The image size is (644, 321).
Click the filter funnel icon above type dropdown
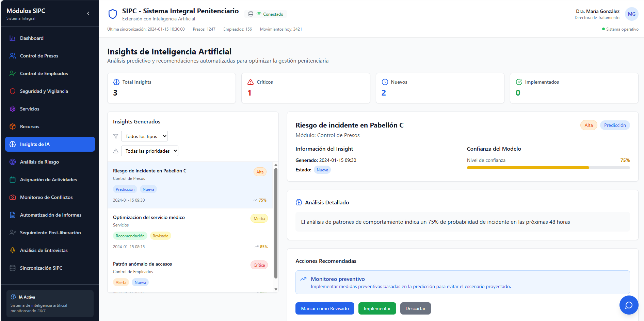(116, 136)
